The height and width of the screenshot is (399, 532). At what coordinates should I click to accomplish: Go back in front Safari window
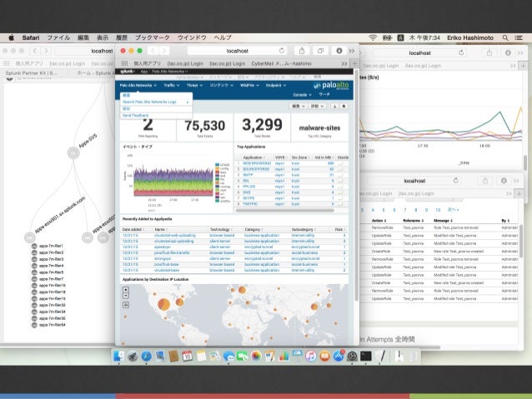153,51
